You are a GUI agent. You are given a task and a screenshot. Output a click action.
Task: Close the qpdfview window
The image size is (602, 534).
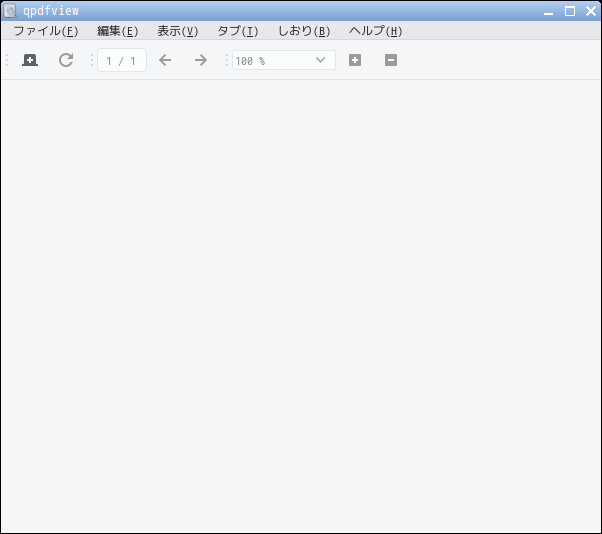coord(591,11)
